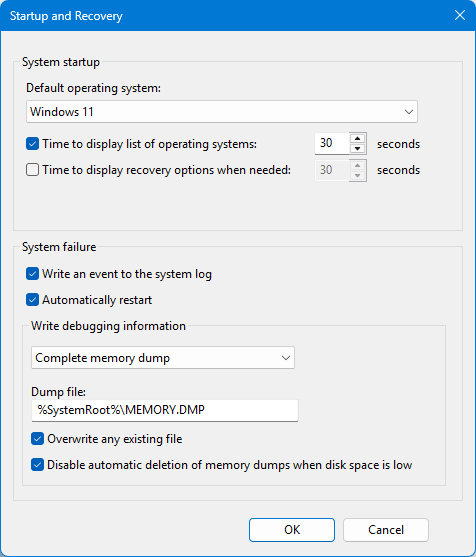Enable Time to display recovery options when needed

[x=32, y=170]
